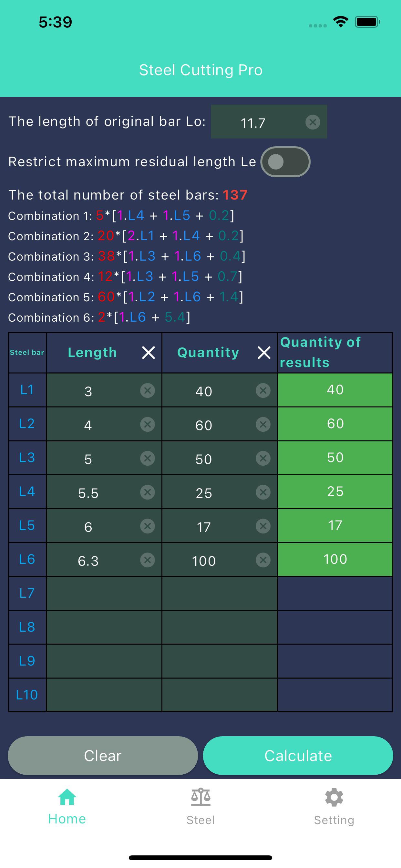Clear all values in Length column
The height and width of the screenshot is (868, 401).
pos(148,353)
